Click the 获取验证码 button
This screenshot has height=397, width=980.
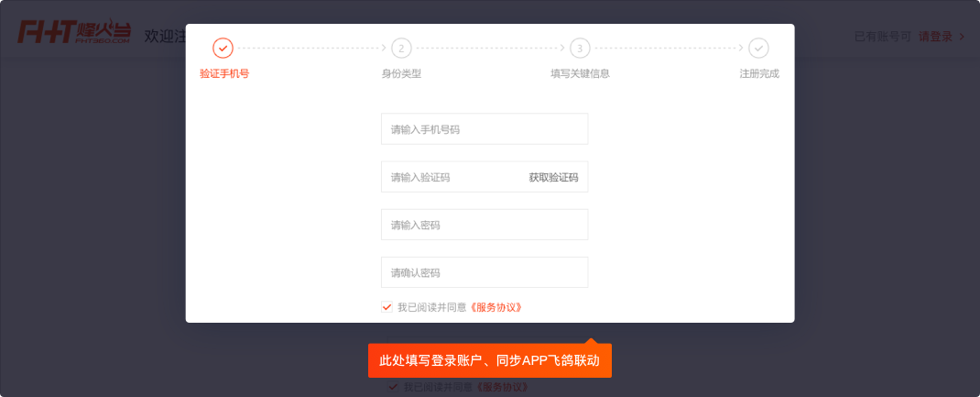pos(553,178)
